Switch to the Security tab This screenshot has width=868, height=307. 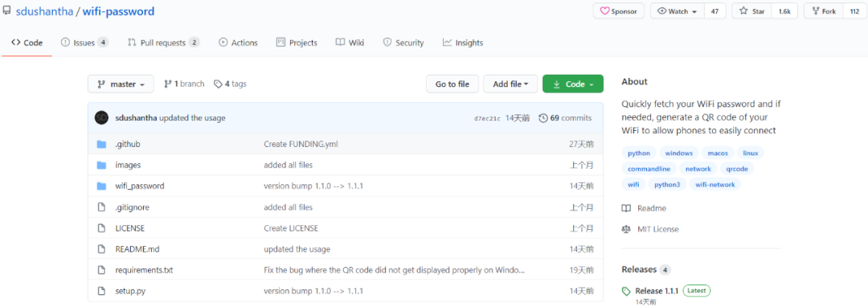[x=403, y=43]
